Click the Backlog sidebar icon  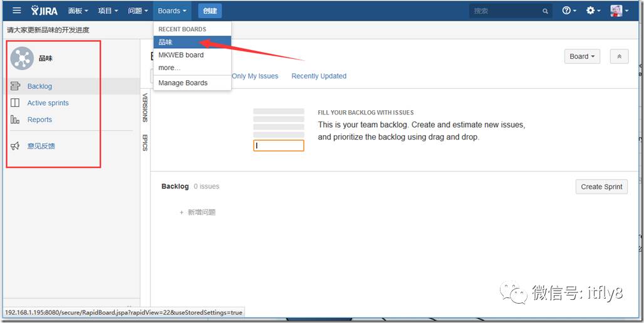coord(15,86)
